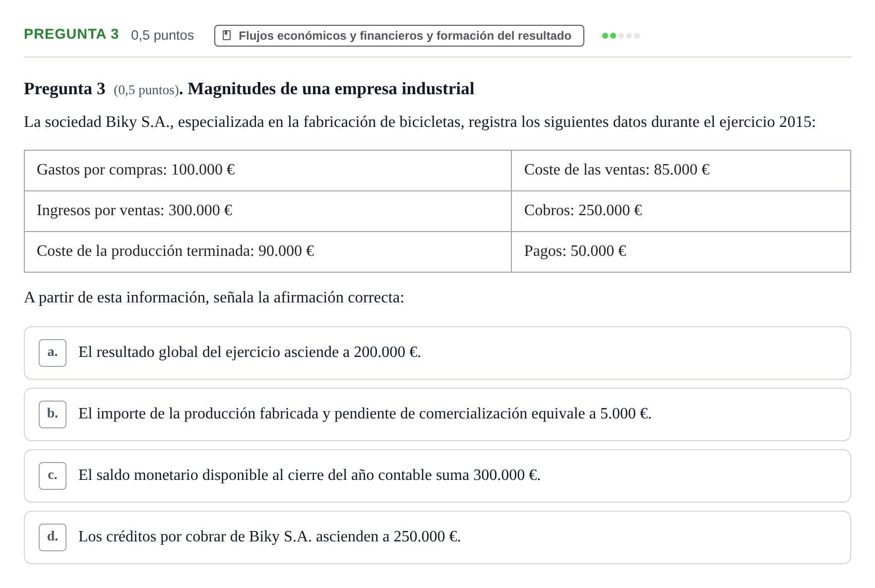Click the green difficulty dots indicator

click(x=621, y=36)
